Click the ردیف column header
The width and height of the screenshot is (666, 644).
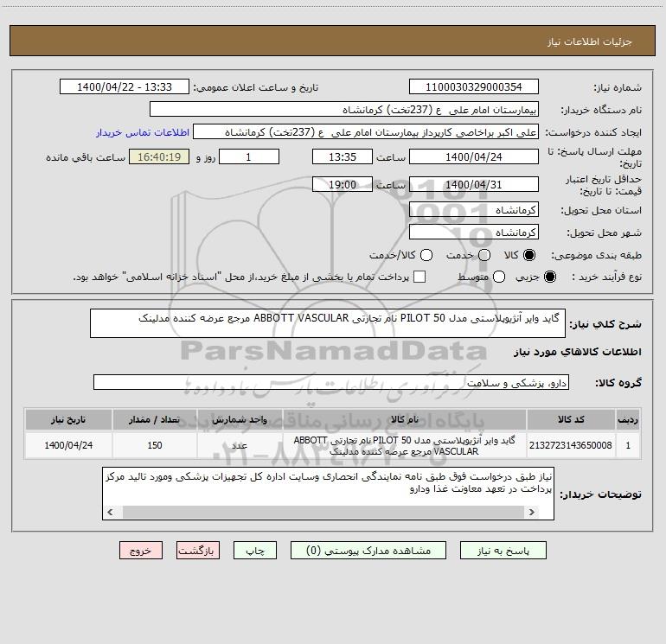click(x=628, y=420)
